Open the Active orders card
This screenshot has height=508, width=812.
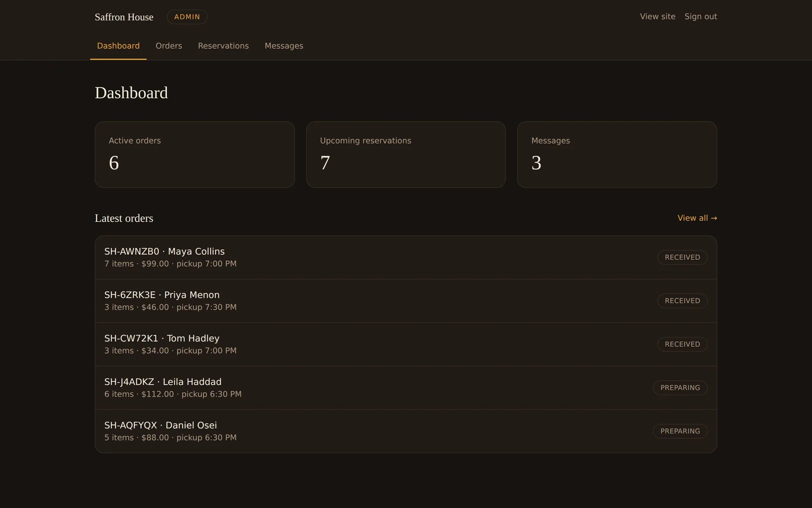pos(195,155)
